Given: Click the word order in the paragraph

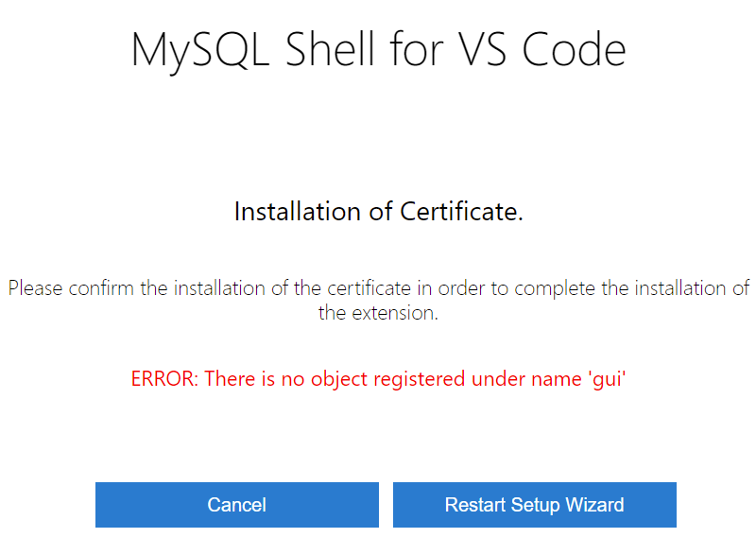Looking at the screenshot, I should point(461,288).
